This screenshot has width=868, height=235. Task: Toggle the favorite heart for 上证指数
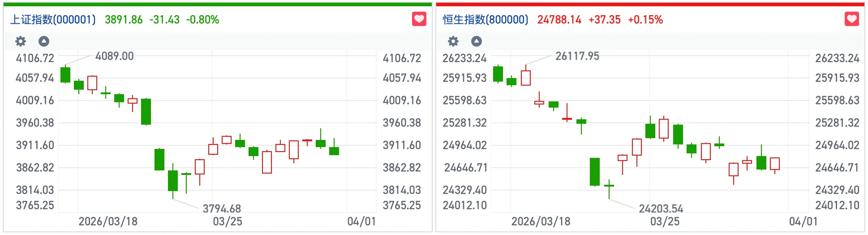click(x=419, y=19)
